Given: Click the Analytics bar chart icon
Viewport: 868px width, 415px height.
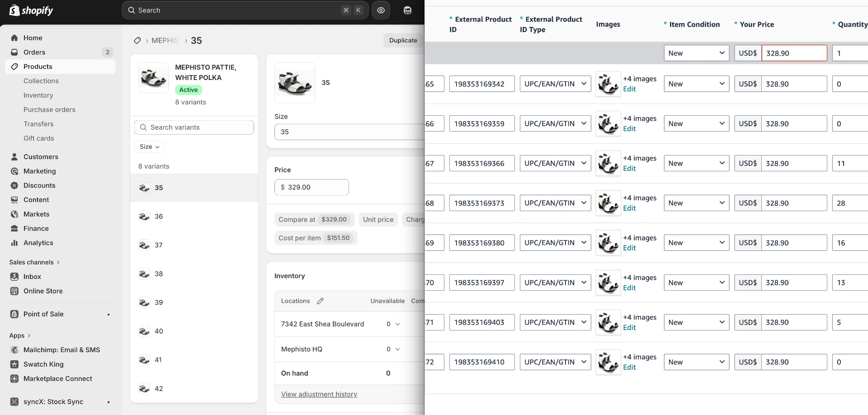Looking at the screenshot, I should 14,243.
